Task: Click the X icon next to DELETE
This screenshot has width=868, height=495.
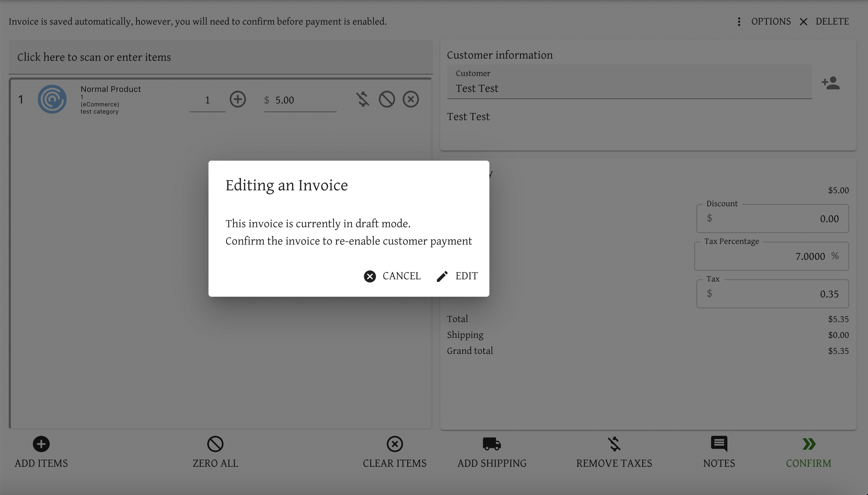Action: click(804, 22)
